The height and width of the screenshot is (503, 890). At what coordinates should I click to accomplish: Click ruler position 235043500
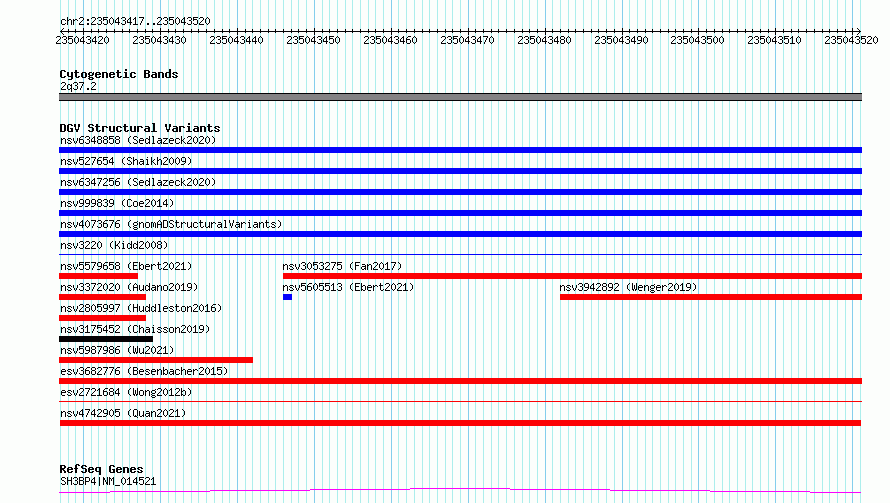[x=697, y=40]
